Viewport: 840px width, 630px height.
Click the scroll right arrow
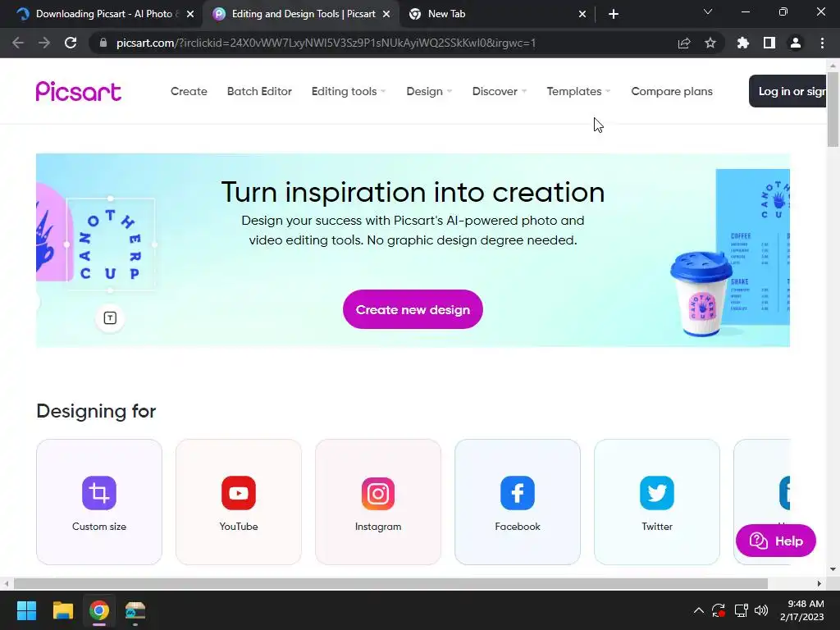point(819,583)
